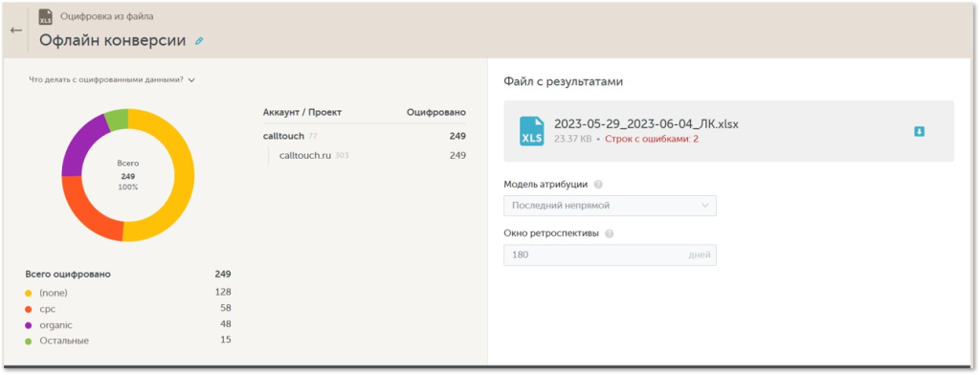This screenshot has width=980, height=375.
Task: Edit title with pencil icon near Офлайн конверсии
Action: point(199,41)
